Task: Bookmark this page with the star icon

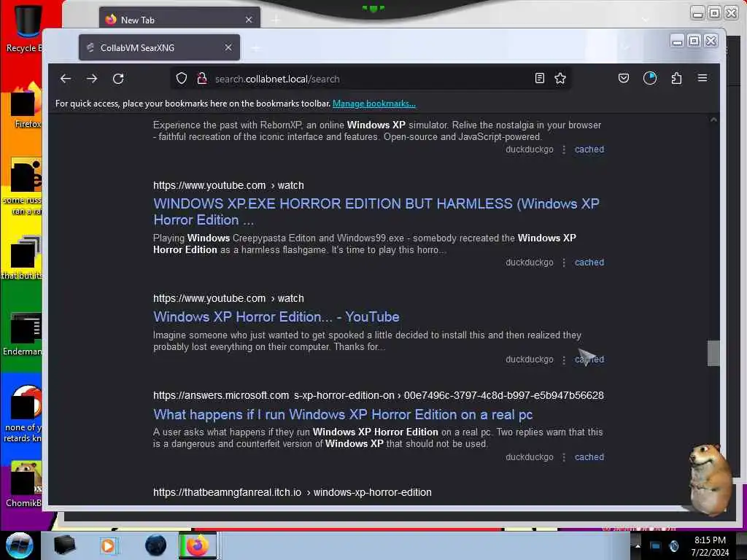Action: 560,79
